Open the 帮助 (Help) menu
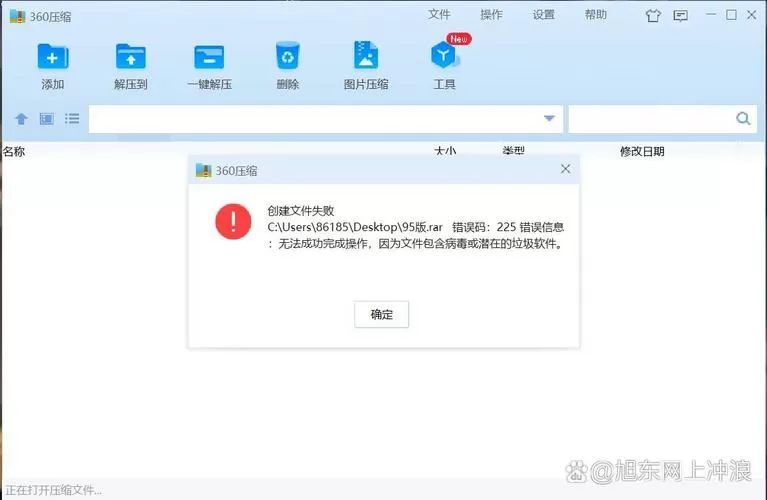 [x=596, y=15]
